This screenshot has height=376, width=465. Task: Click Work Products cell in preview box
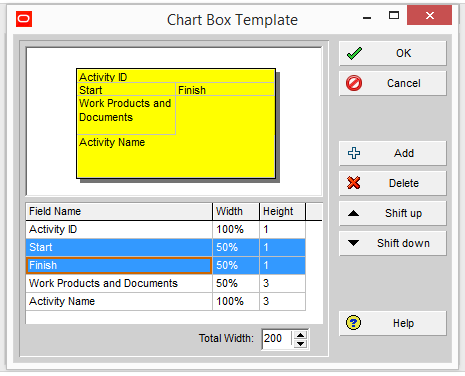(x=126, y=115)
